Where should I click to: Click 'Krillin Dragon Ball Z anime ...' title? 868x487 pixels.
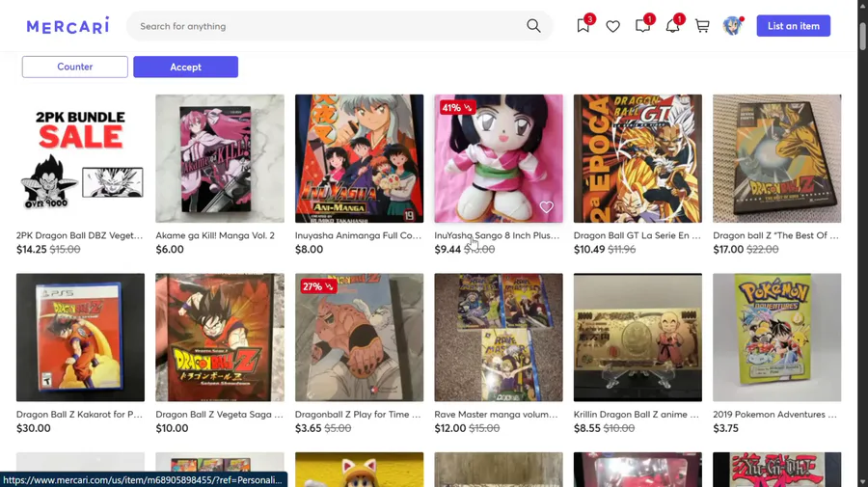point(637,414)
